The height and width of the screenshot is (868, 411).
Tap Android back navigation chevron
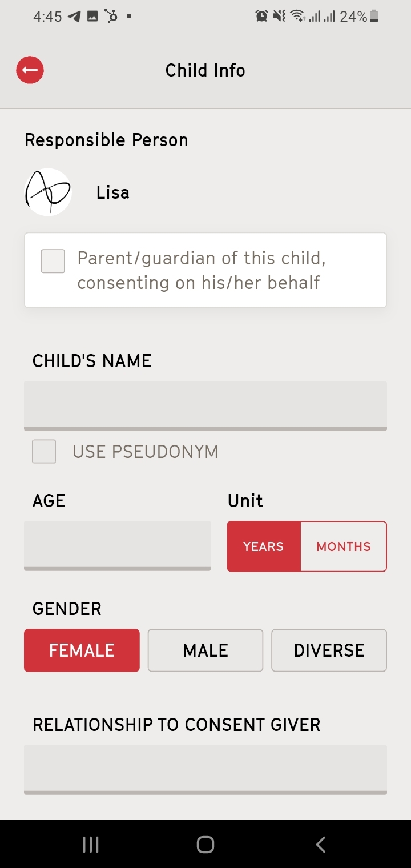click(321, 845)
